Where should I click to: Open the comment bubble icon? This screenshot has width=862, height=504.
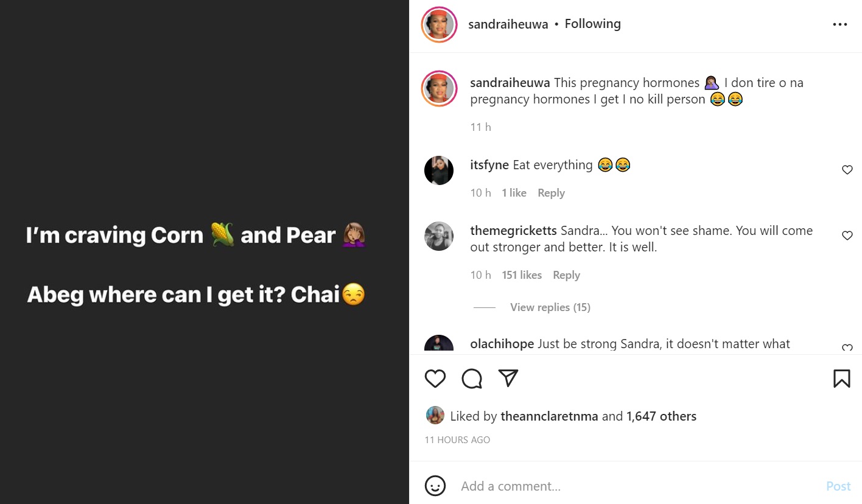pos(472,379)
